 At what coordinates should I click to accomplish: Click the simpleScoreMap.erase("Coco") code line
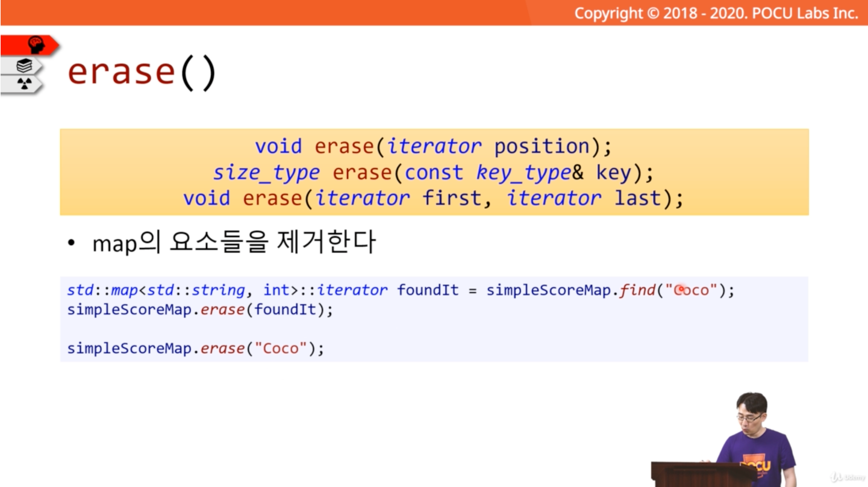coord(196,348)
